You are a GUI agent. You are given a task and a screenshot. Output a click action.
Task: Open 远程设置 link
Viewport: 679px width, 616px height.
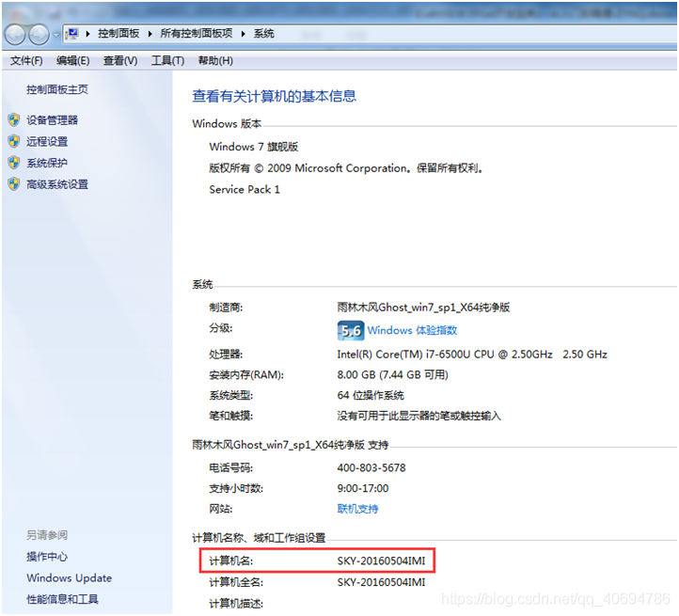pos(47,141)
